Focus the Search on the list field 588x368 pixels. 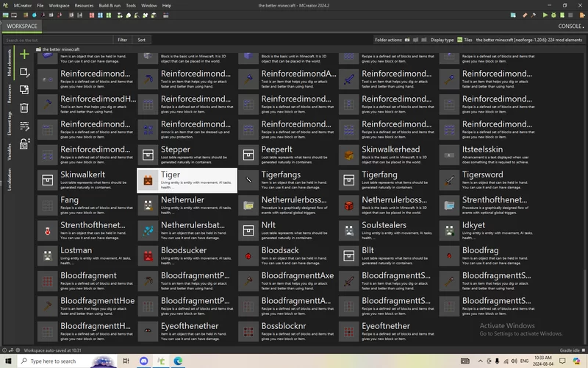58,40
